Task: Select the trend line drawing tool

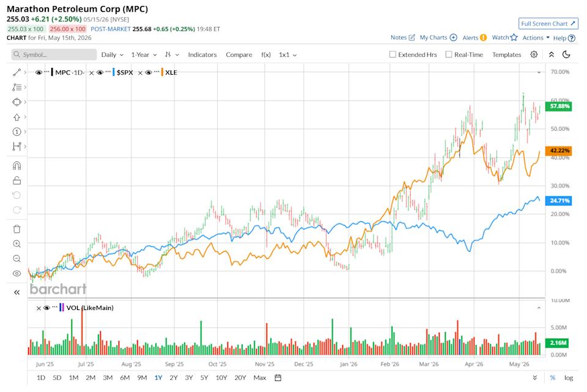Action: tap(17, 72)
